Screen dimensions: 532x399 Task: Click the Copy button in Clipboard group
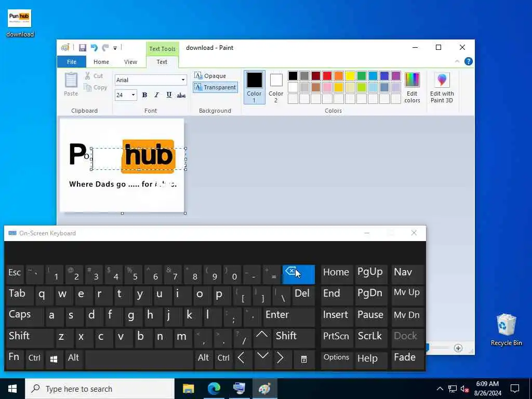tap(96, 87)
